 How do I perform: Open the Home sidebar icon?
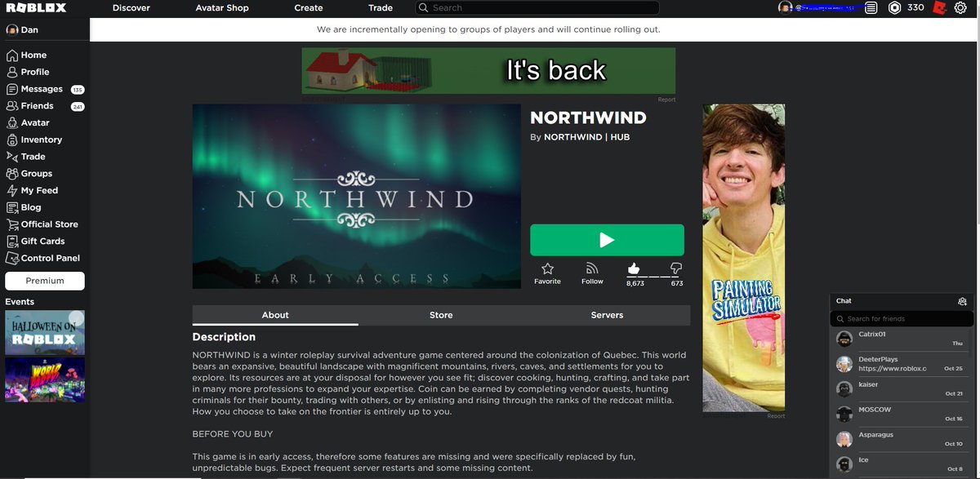(12, 55)
